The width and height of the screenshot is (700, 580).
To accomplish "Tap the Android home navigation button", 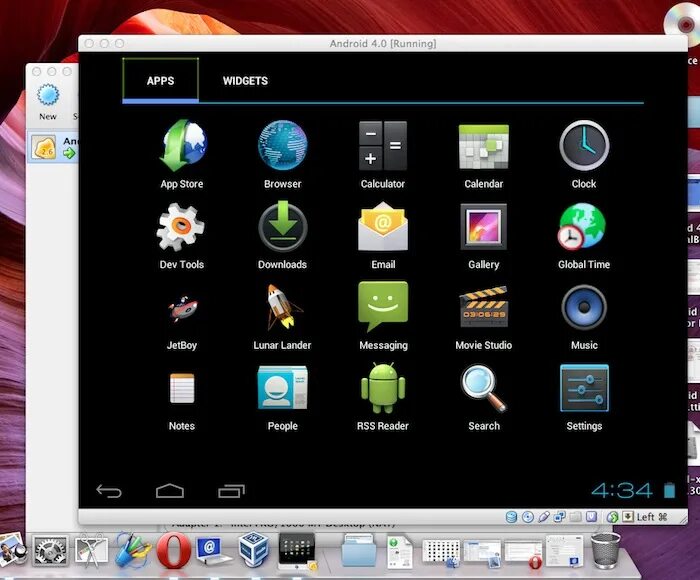I will click(170, 491).
